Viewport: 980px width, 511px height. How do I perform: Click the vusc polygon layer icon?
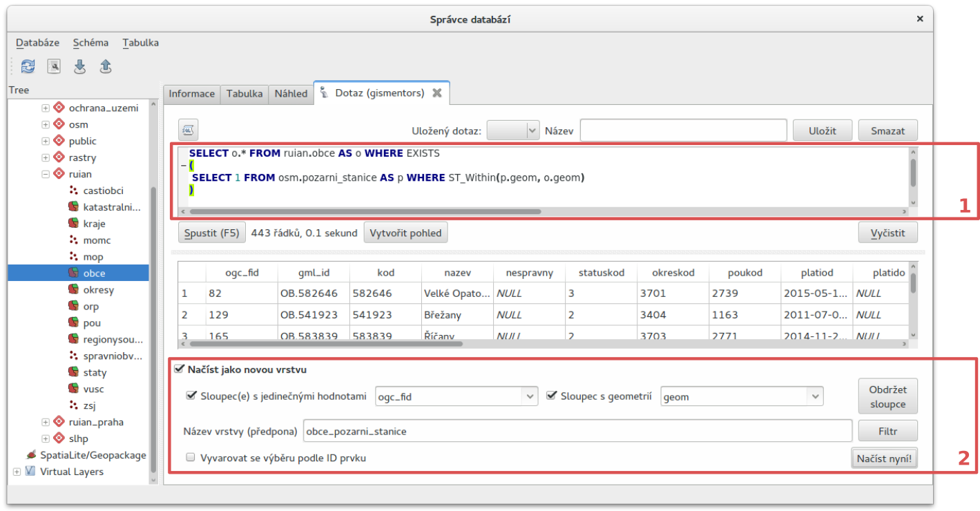(73, 389)
